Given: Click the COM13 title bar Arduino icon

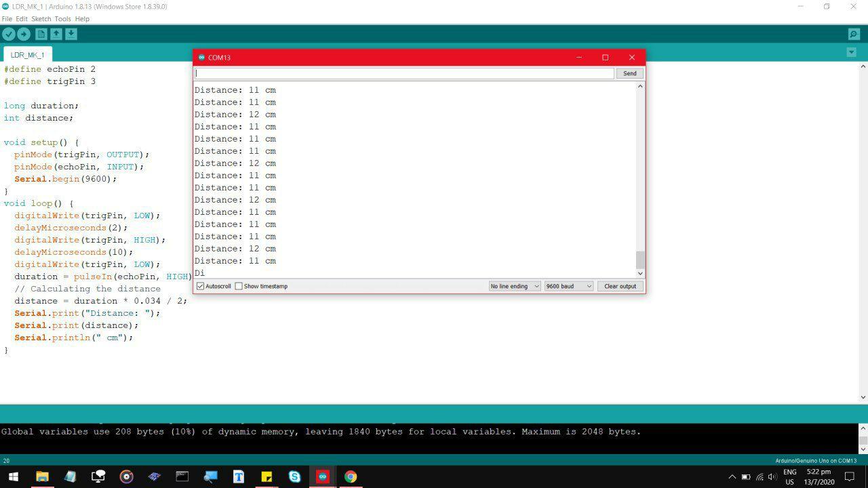Looking at the screenshot, I should pyautogui.click(x=201, y=58).
